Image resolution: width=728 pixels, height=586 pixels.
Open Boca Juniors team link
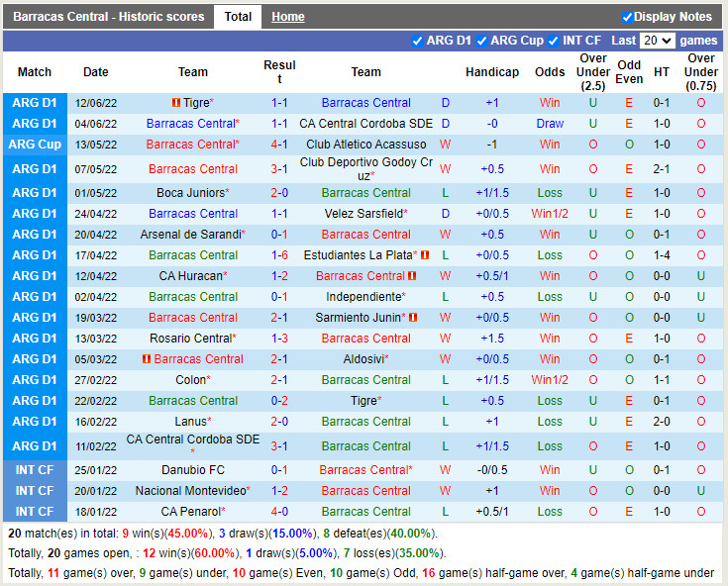tap(191, 193)
